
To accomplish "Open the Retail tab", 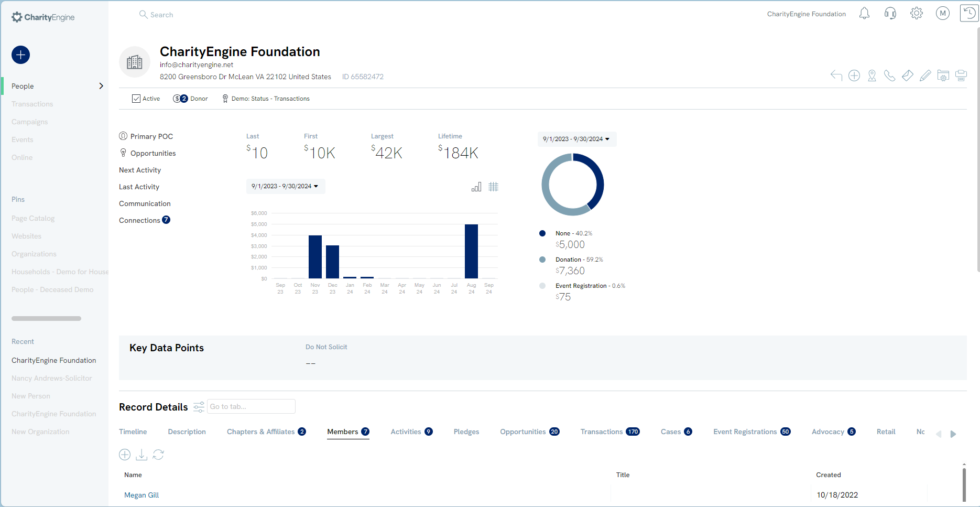I will click(x=886, y=432).
